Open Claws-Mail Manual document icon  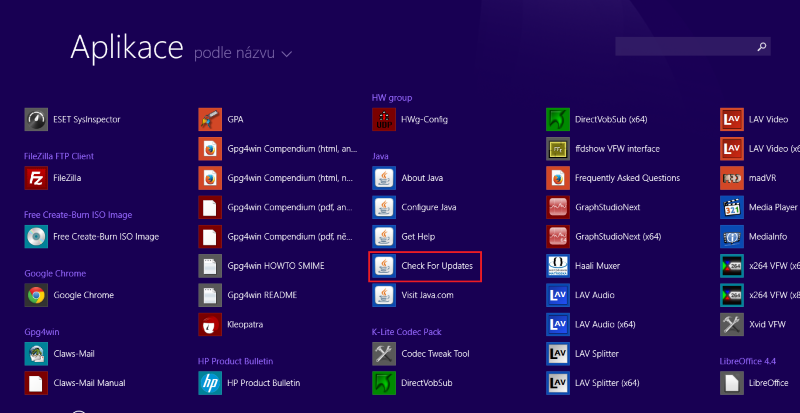(36, 383)
